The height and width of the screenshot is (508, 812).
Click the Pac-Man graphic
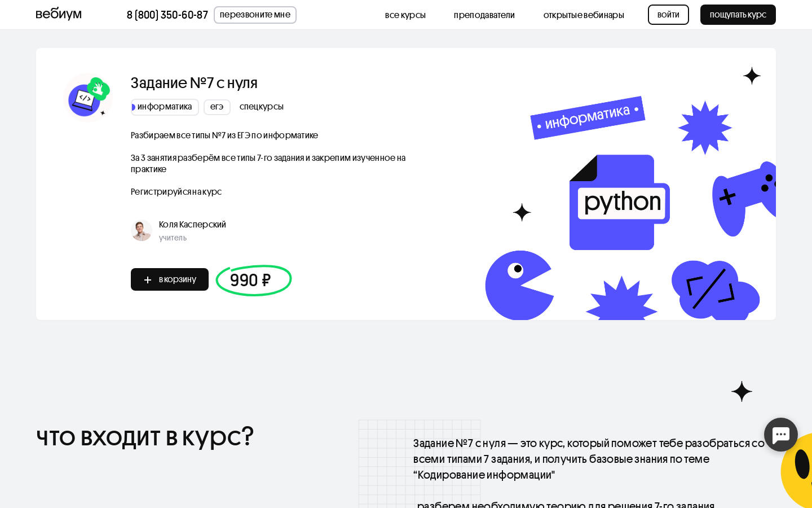click(519, 286)
